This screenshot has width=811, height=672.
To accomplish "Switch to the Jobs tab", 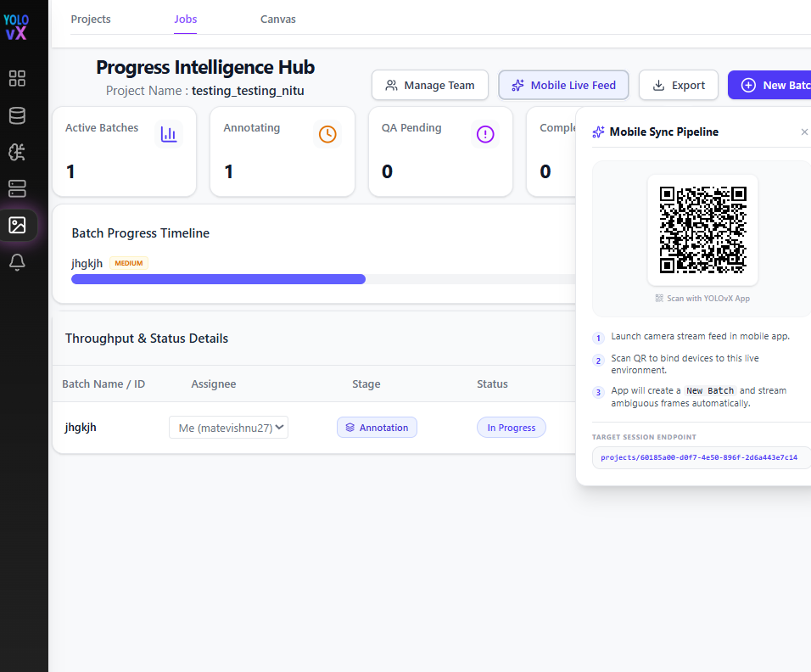I will [185, 20].
